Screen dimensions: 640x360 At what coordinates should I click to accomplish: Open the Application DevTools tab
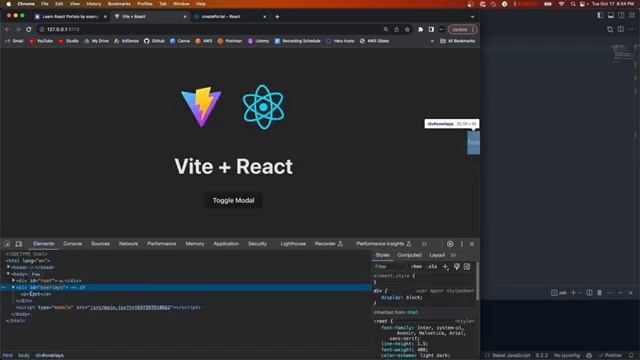click(226, 244)
